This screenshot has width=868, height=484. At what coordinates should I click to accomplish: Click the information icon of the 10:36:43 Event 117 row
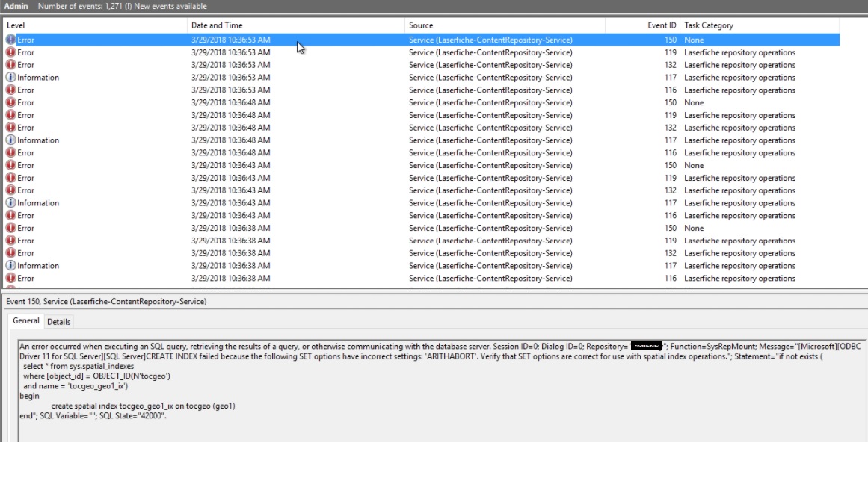[10, 203]
